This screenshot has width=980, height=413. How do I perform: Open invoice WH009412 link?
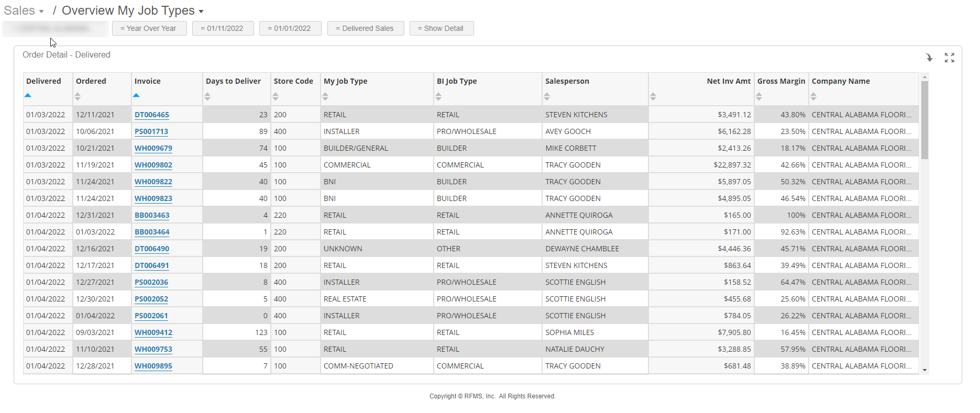point(153,332)
